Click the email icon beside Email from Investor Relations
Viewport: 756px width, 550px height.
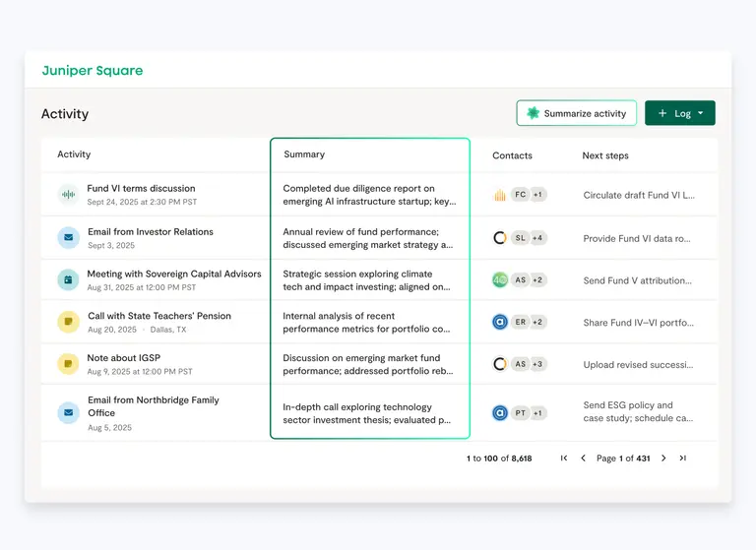(x=68, y=237)
